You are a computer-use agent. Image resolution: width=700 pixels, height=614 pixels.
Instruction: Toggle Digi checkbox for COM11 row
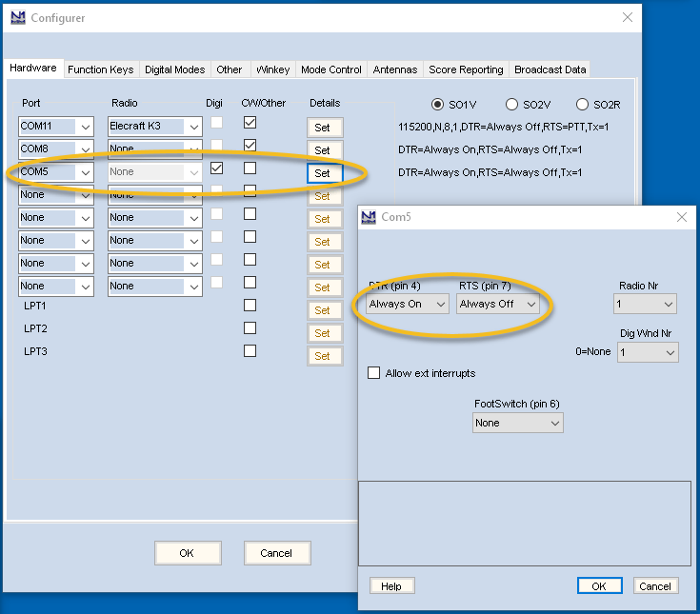click(216, 122)
